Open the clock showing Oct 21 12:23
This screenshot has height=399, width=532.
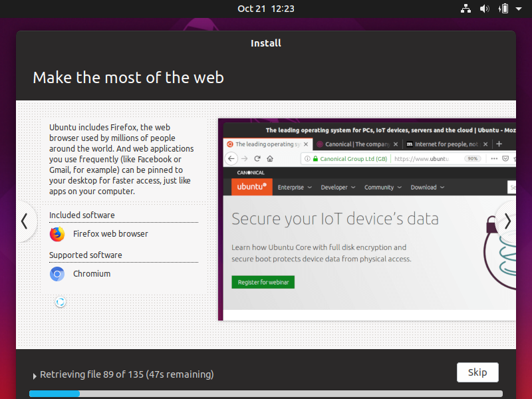coord(266,9)
